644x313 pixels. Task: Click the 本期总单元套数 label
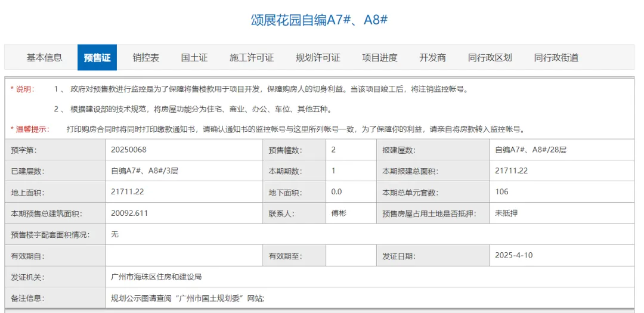tap(410, 193)
